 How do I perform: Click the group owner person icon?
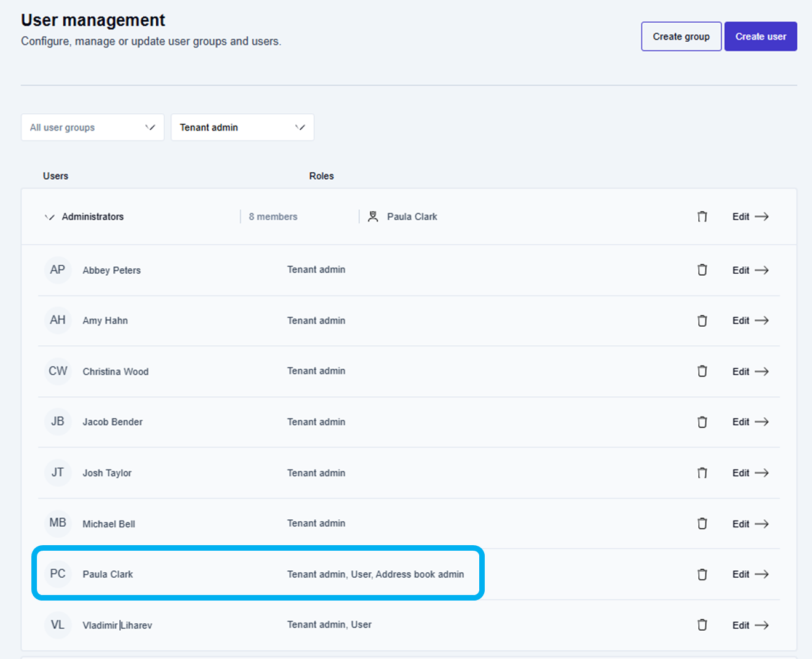373,217
